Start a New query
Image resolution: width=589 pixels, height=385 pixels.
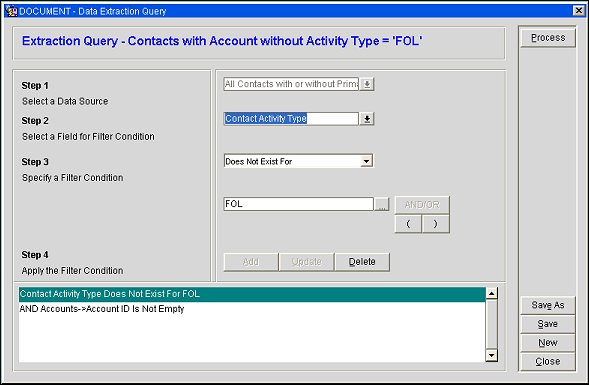[x=548, y=343]
